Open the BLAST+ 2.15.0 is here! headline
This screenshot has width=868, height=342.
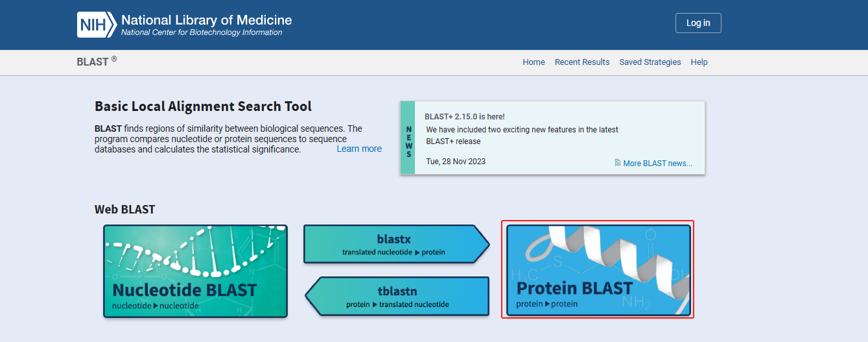(x=465, y=117)
